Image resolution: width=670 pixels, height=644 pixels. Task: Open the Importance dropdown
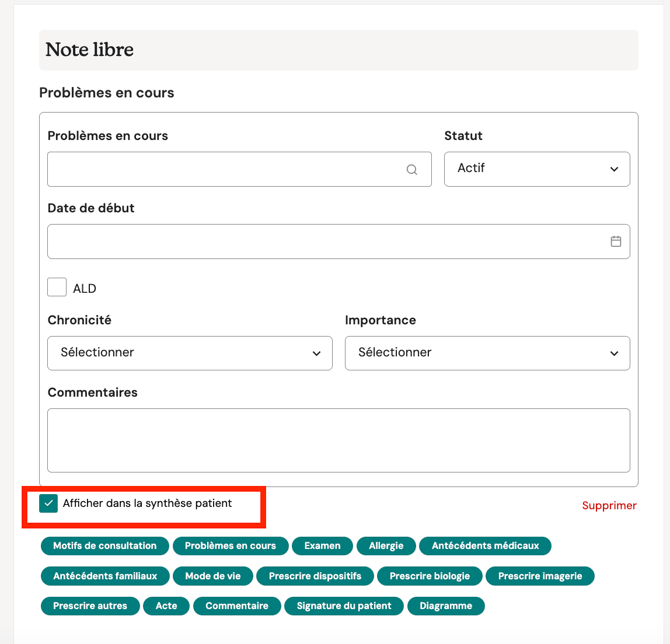487,353
